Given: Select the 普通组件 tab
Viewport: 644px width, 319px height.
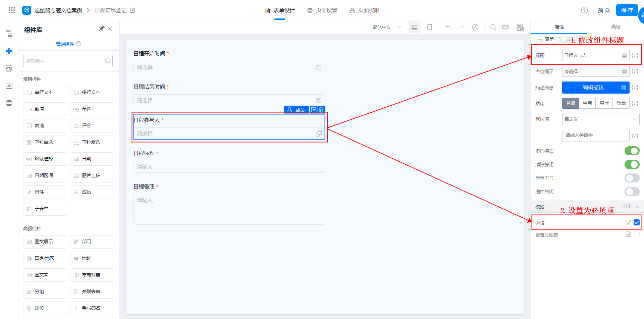Looking at the screenshot, I should (x=65, y=44).
